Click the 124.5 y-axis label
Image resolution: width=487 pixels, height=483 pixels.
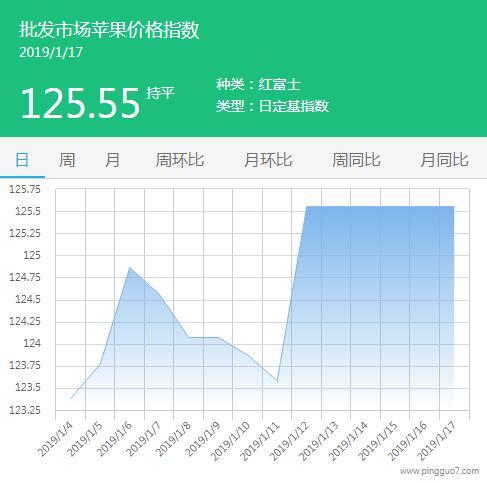point(28,299)
